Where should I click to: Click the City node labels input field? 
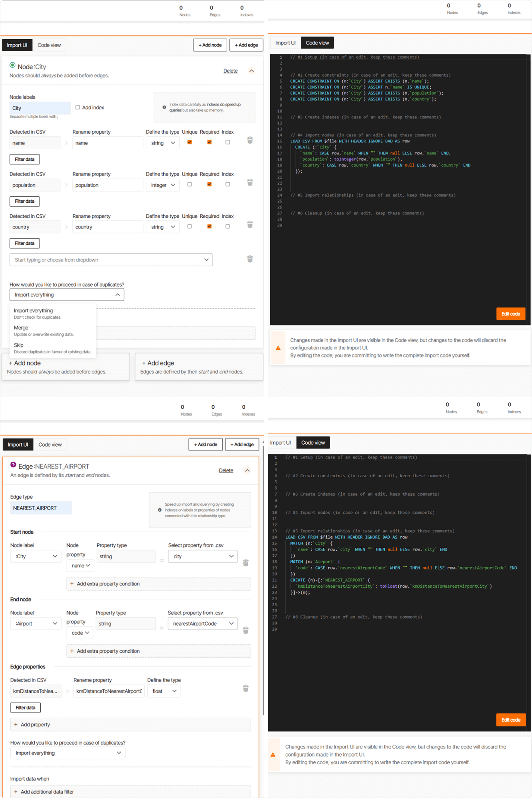pos(40,108)
